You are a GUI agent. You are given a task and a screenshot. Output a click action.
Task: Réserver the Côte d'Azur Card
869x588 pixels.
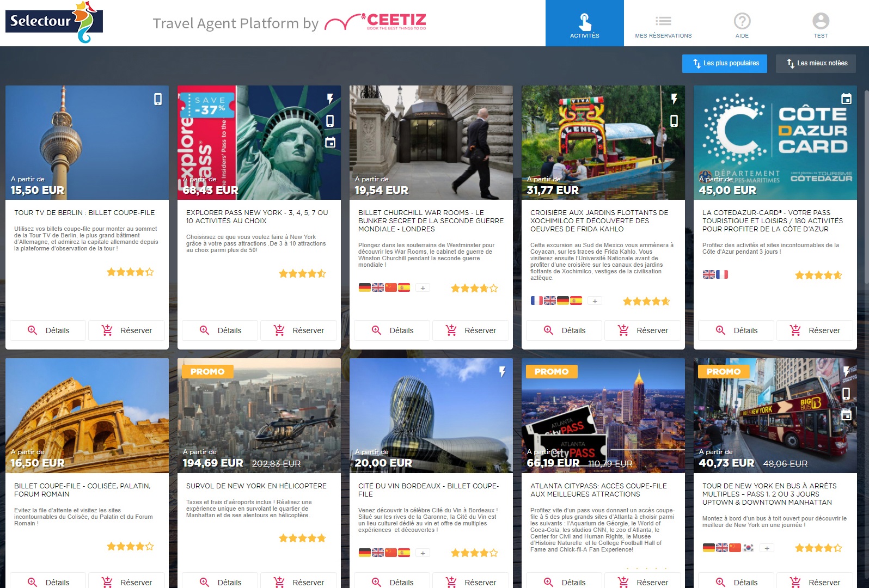pyautogui.click(x=815, y=330)
